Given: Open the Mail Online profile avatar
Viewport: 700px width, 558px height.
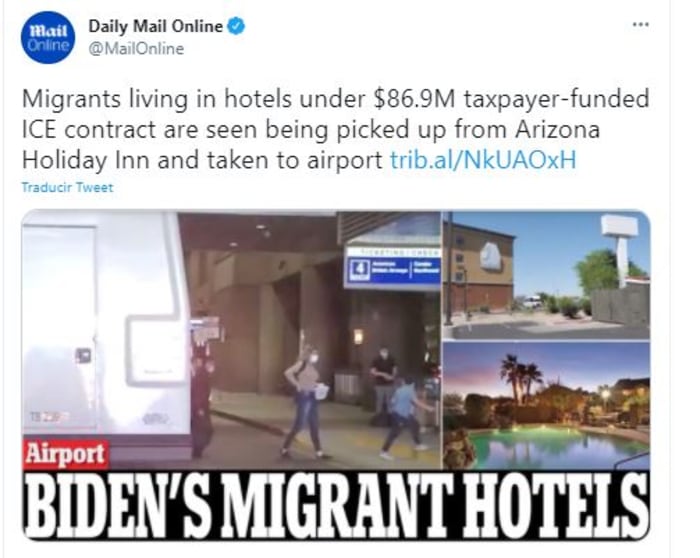Looking at the screenshot, I should pyautogui.click(x=47, y=37).
